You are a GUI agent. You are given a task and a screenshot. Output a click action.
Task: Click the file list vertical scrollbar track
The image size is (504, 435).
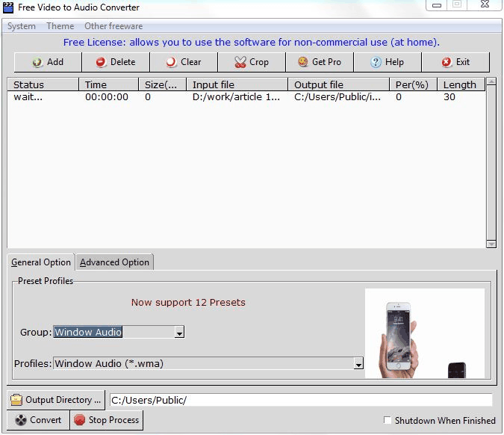pyautogui.click(x=491, y=162)
